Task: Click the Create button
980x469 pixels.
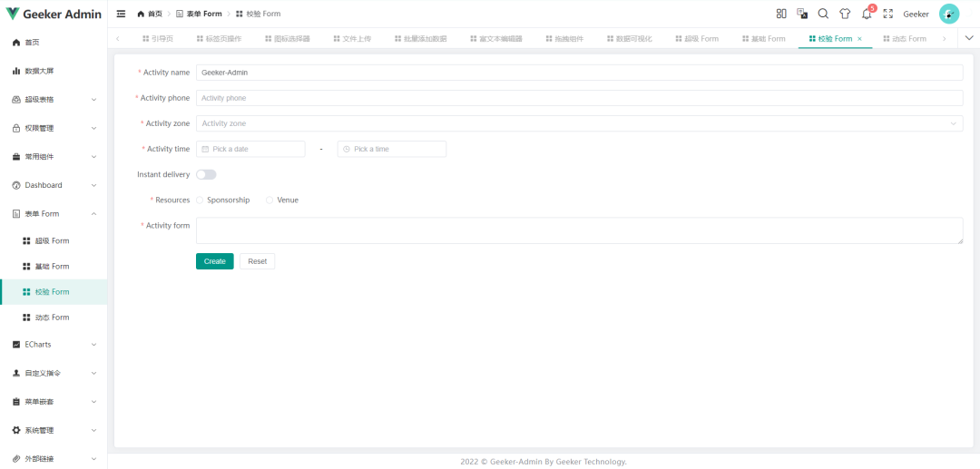Action: tap(215, 261)
